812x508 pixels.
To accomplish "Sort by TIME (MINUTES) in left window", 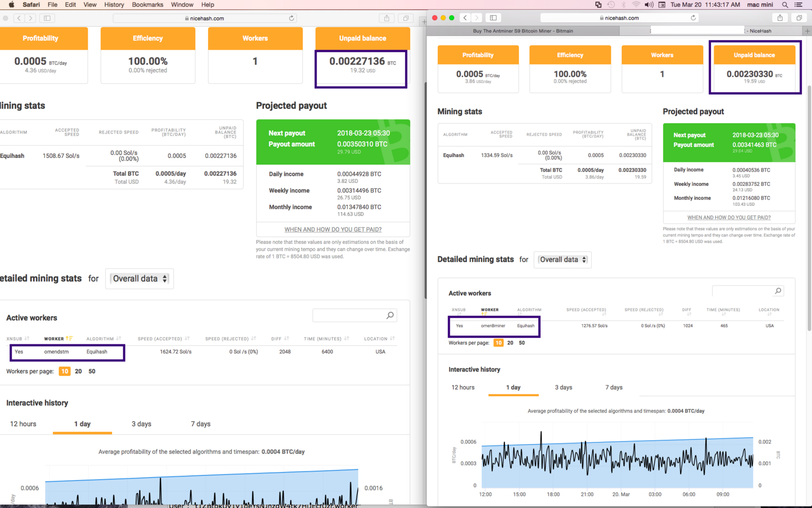I will click(x=326, y=338).
